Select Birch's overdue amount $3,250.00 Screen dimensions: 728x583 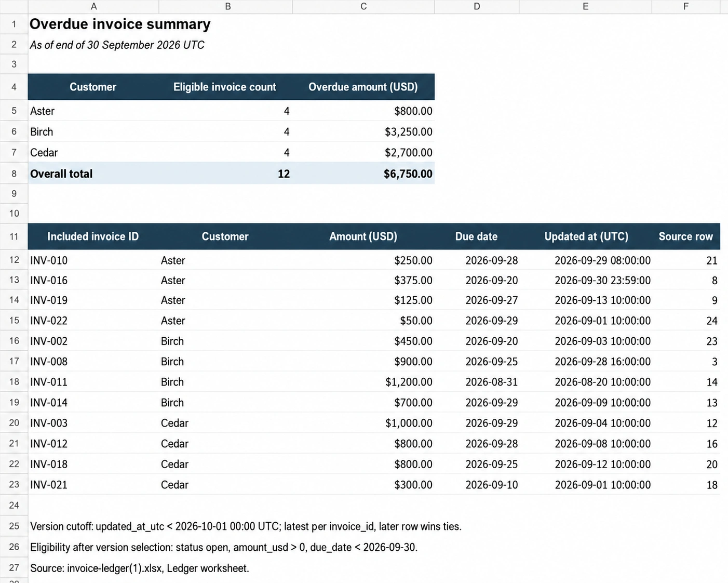coord(363,132)
